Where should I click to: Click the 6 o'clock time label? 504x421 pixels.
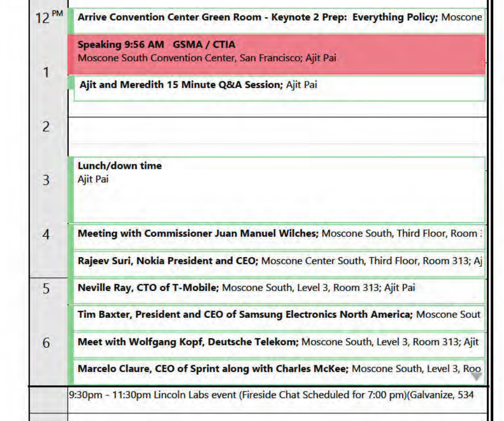click(46, 342)
